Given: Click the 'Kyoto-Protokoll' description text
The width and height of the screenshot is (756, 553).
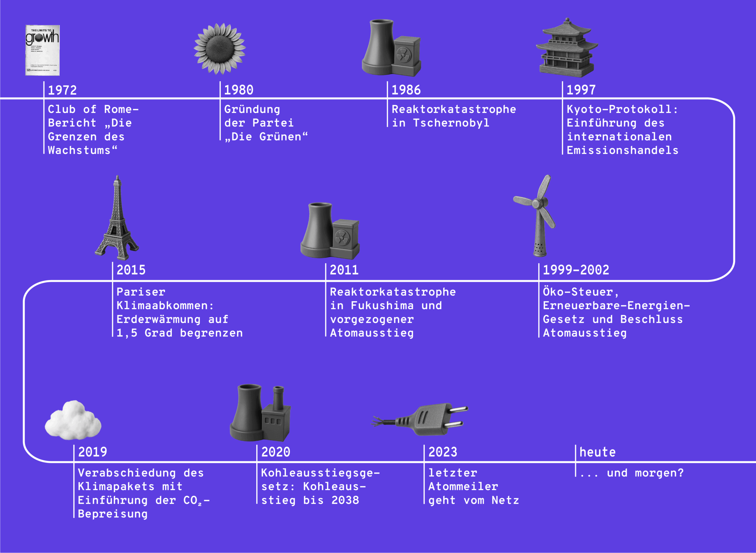Looking at the screenshot, I should point(622,130).
